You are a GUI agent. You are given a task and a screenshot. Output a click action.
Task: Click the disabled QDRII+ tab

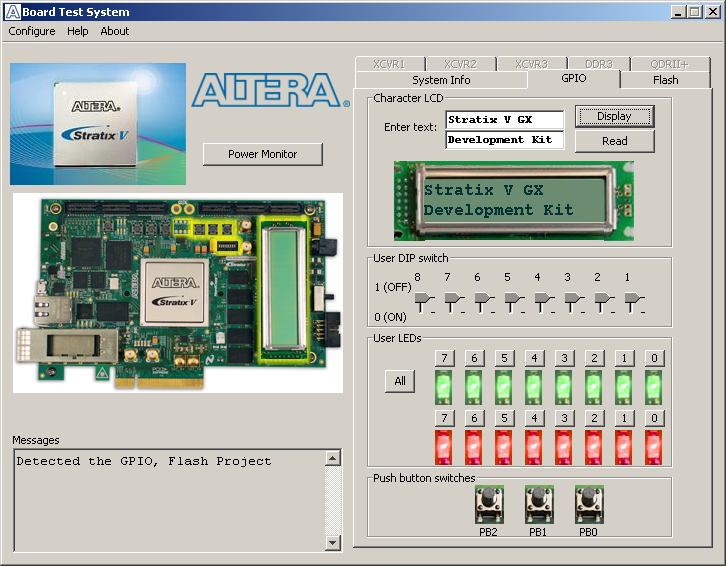click(670, 64)
